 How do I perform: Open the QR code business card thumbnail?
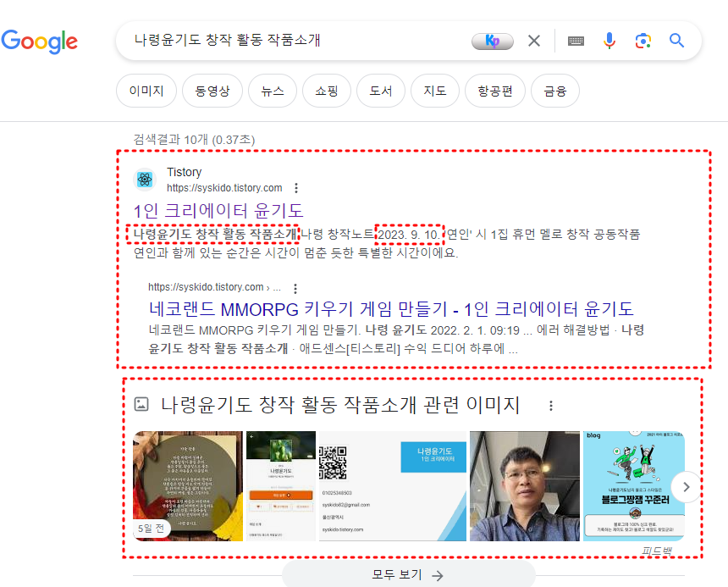(392, 485)
